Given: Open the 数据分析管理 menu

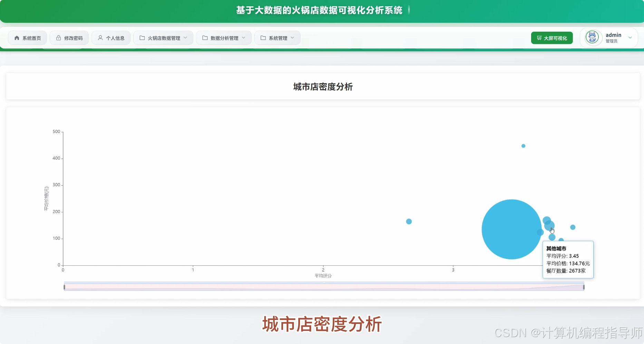Looking at the screenshot, I should [224, 38].
